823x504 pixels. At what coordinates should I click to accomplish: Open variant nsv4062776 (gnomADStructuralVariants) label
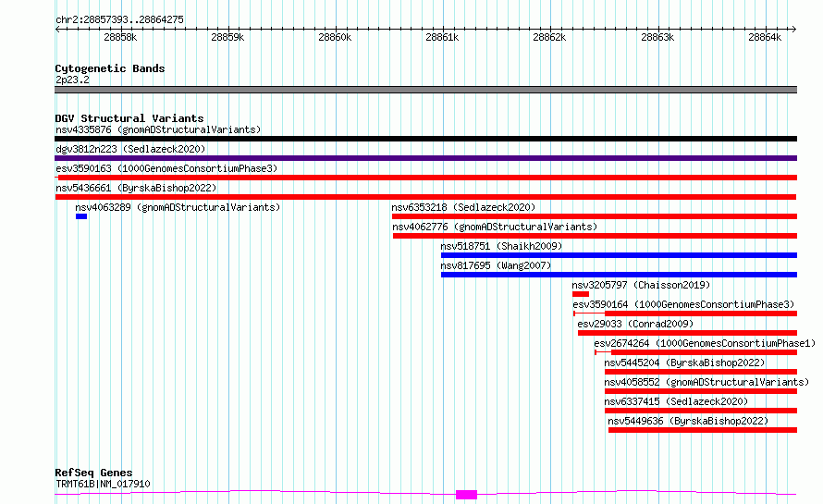coord(495,227)
